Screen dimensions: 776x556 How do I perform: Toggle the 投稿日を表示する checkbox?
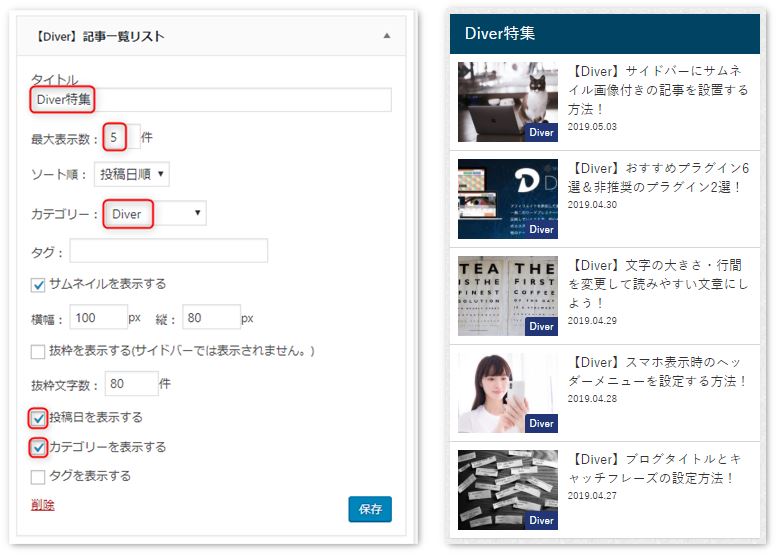(x=38, y=419)
